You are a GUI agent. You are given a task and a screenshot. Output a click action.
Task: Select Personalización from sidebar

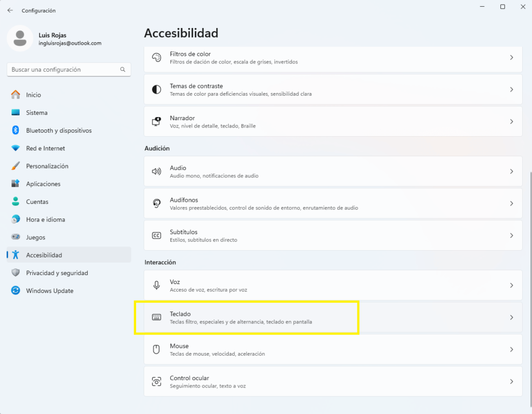click(47, 166)
